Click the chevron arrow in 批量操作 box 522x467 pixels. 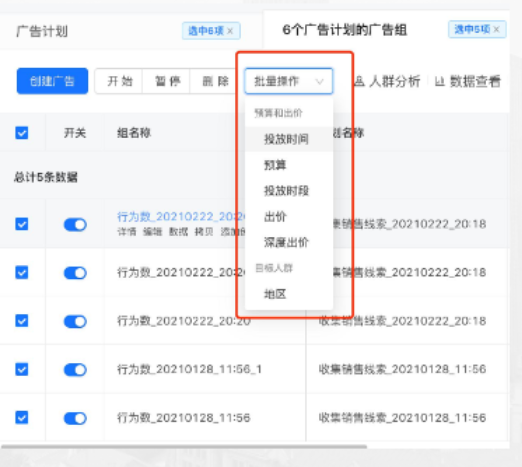[x=320, y=81]
